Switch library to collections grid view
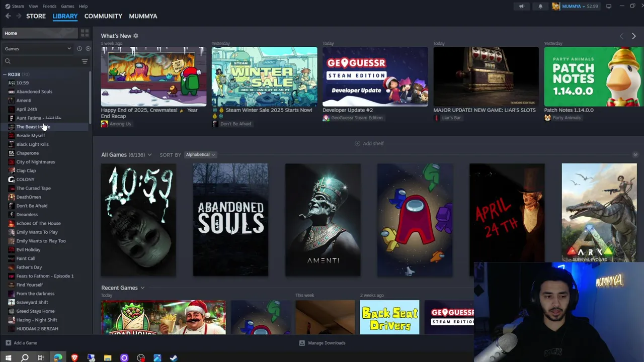The image size is (644, 362). (x=85, y=33)
